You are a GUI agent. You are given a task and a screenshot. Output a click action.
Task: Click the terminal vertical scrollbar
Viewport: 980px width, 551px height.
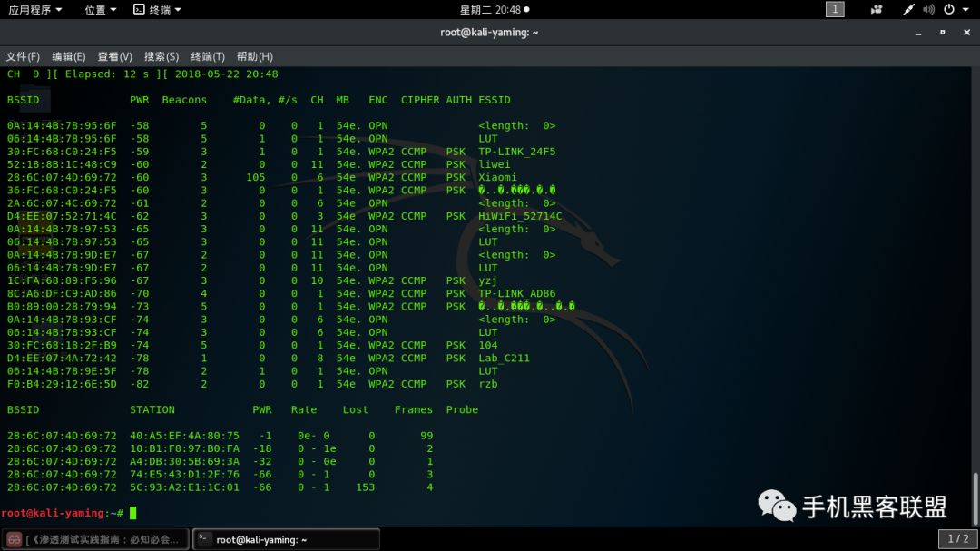click(975, 498)
